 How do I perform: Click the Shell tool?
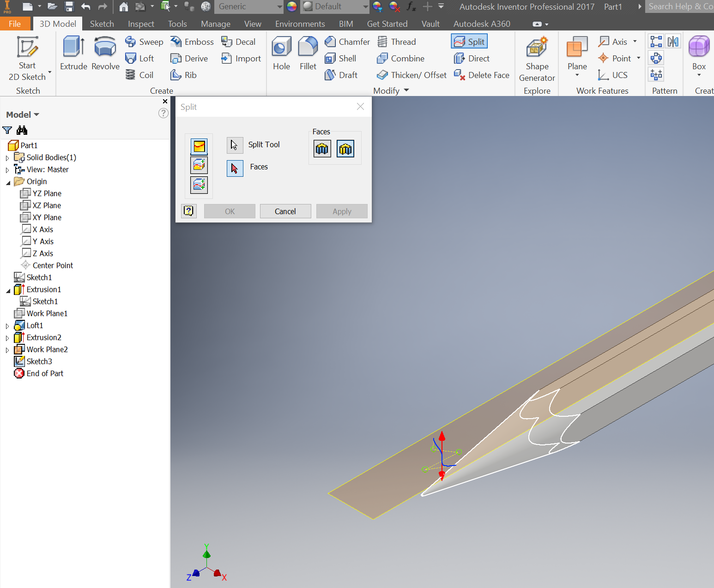[x=340, y=59]
